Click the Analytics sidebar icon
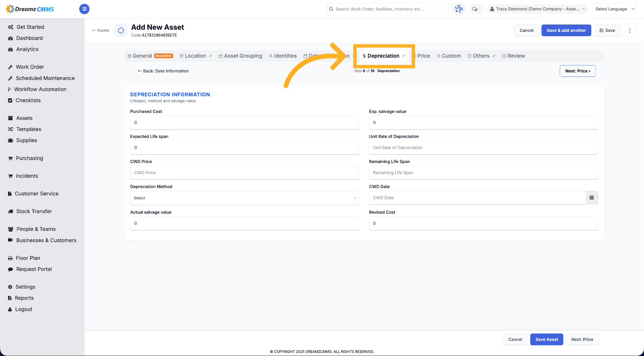Screen dimensions: 644x356 [10, 49]
